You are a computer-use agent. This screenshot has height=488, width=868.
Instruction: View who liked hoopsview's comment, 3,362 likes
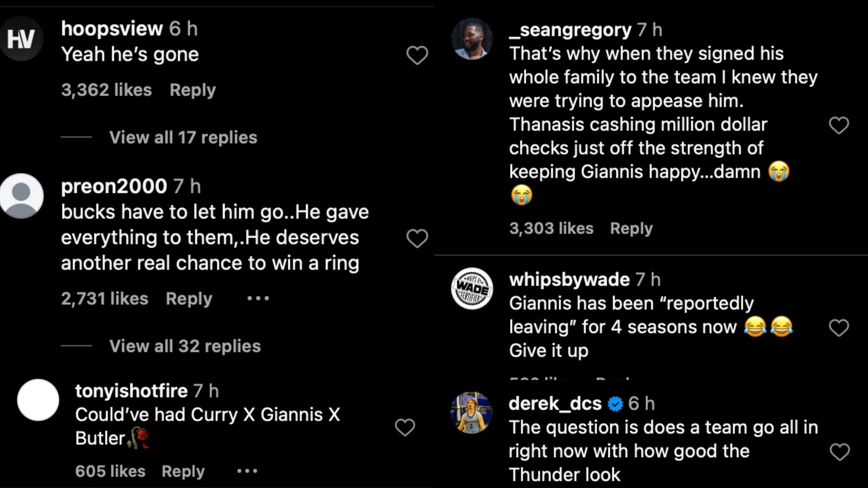click(x=107, y=90)
